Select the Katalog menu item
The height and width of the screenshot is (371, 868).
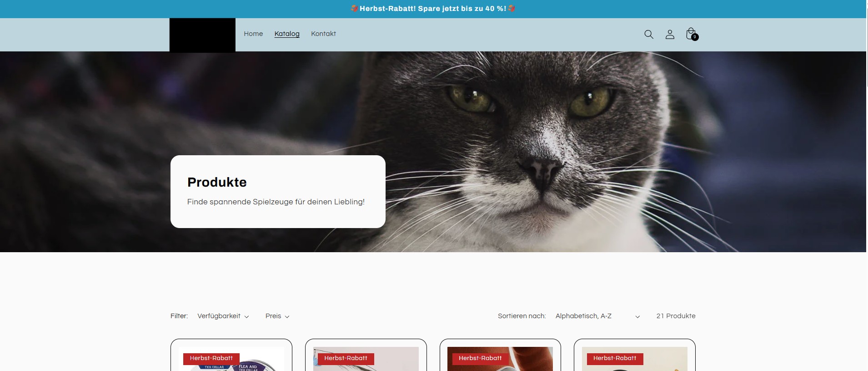click(287, 34)
